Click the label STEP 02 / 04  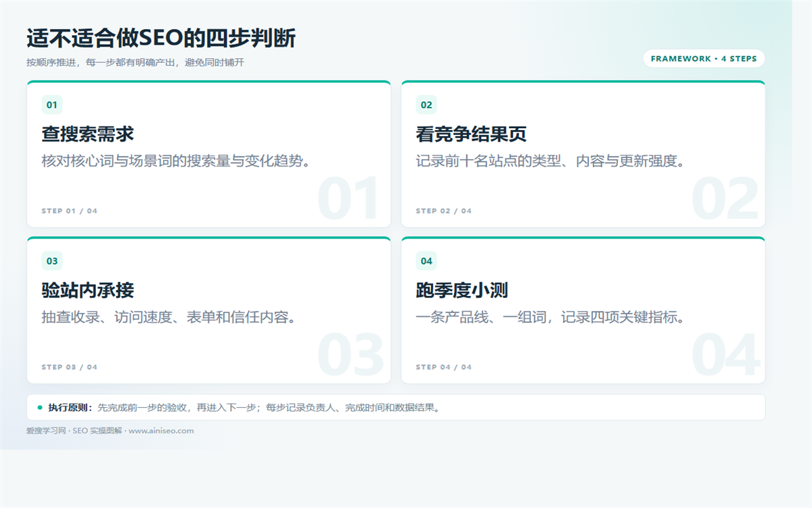click(444, 211)
